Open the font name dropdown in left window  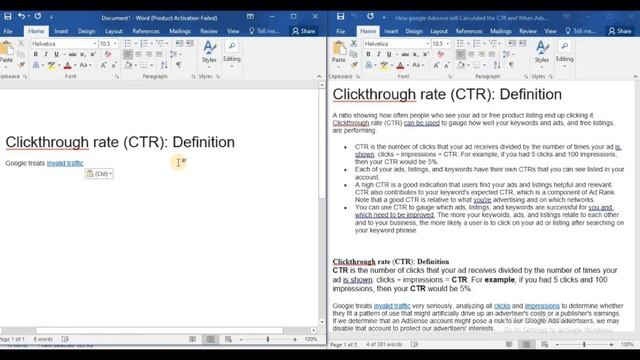(95, 43)
